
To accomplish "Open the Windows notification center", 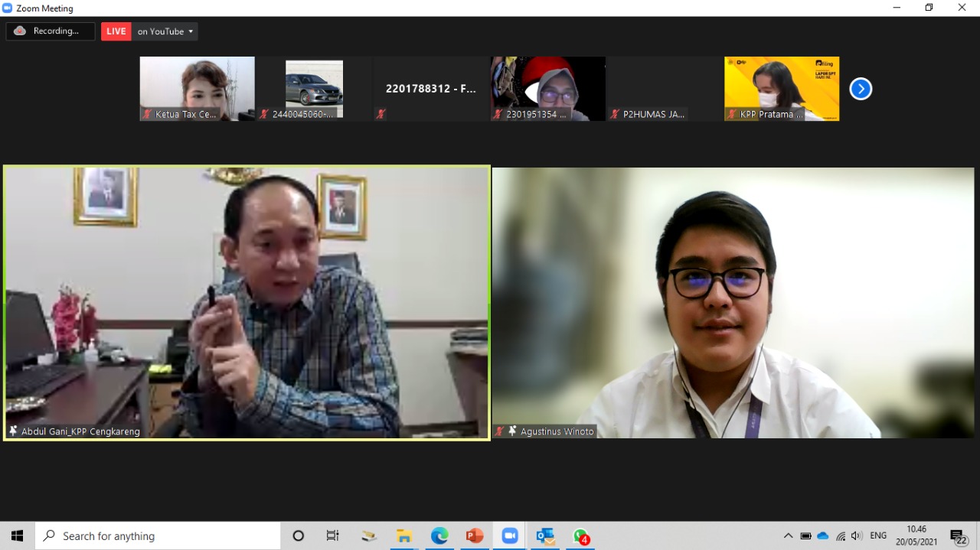I will tap(959, 536).
